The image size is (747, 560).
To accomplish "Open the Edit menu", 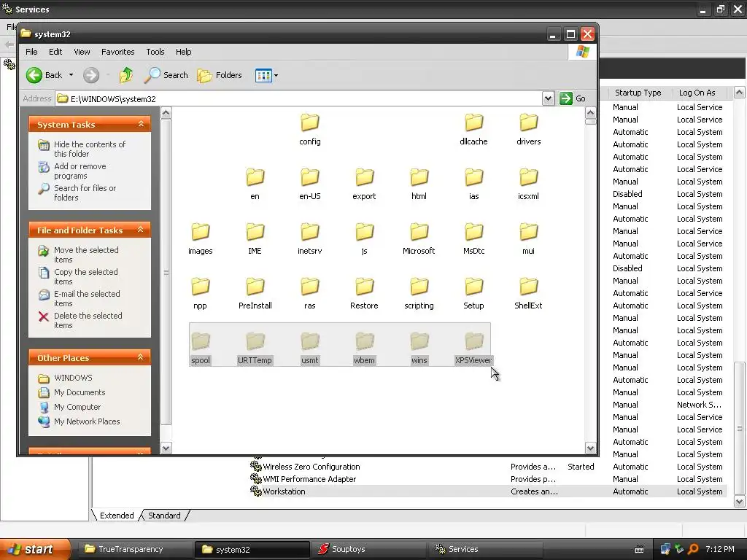I will 55,52.
